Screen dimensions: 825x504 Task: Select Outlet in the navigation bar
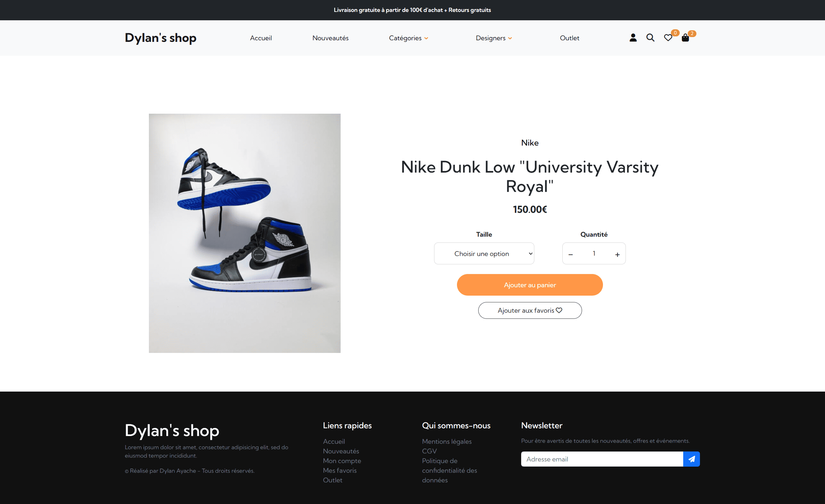coord(569,38)
